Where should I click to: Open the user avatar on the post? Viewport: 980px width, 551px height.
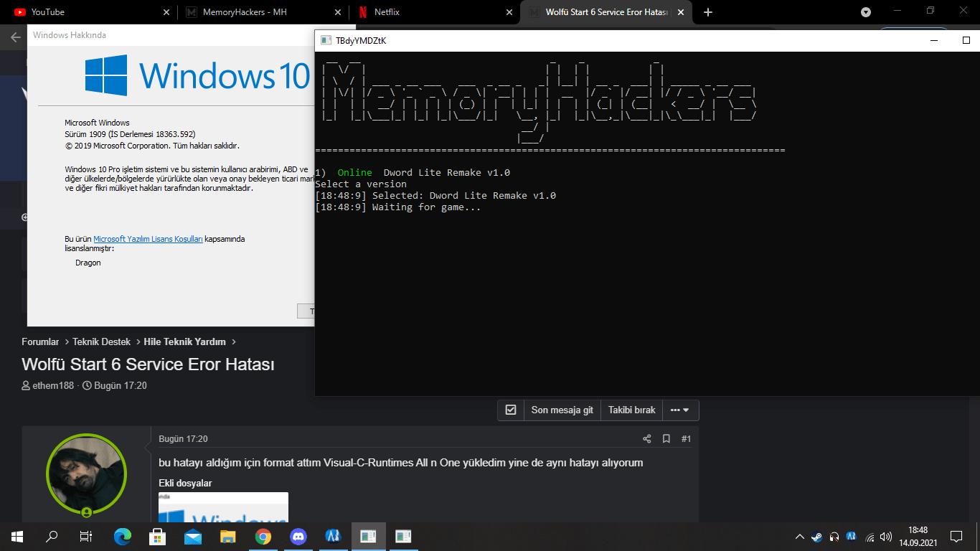[x=86, y=474]
